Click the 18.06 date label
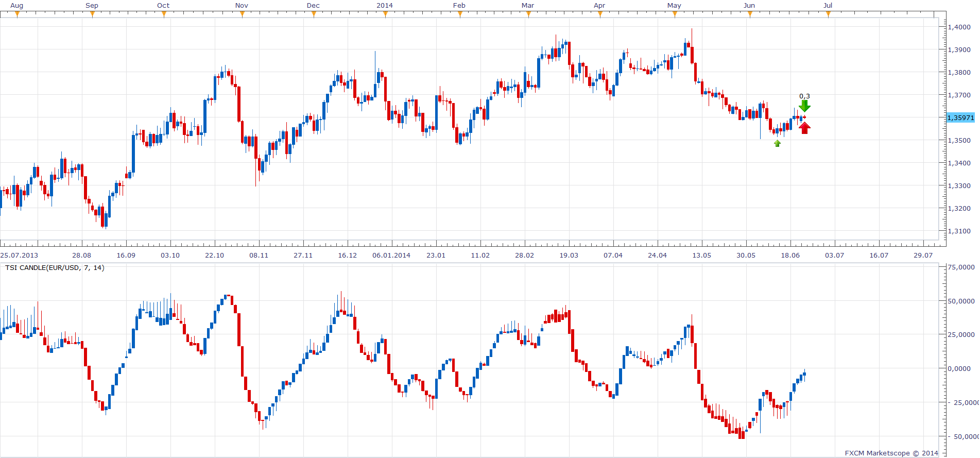980x458 pixels. pyautogui.click(x=790, y=255)
